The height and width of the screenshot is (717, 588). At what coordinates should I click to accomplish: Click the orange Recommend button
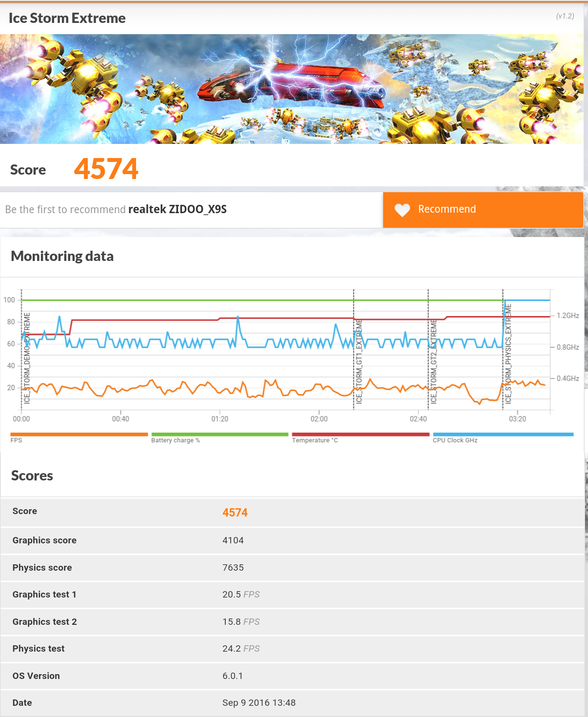pos(483,210)
